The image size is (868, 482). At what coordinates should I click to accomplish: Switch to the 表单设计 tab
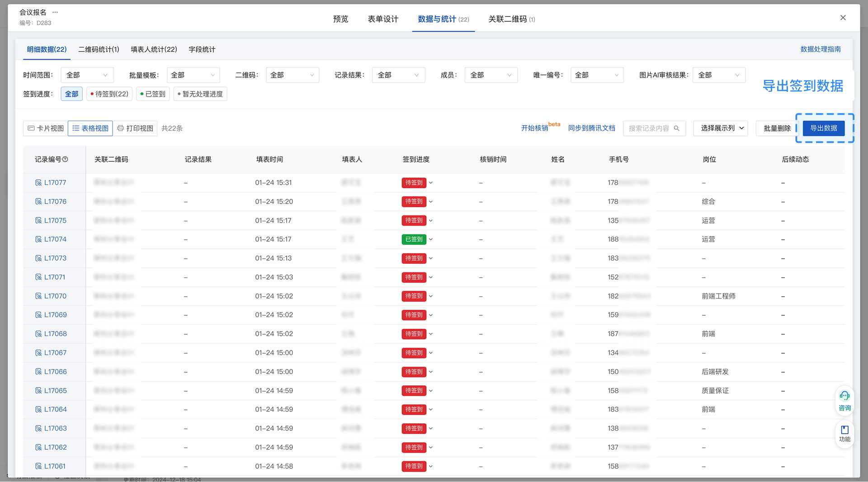click(x=382, y=19)
